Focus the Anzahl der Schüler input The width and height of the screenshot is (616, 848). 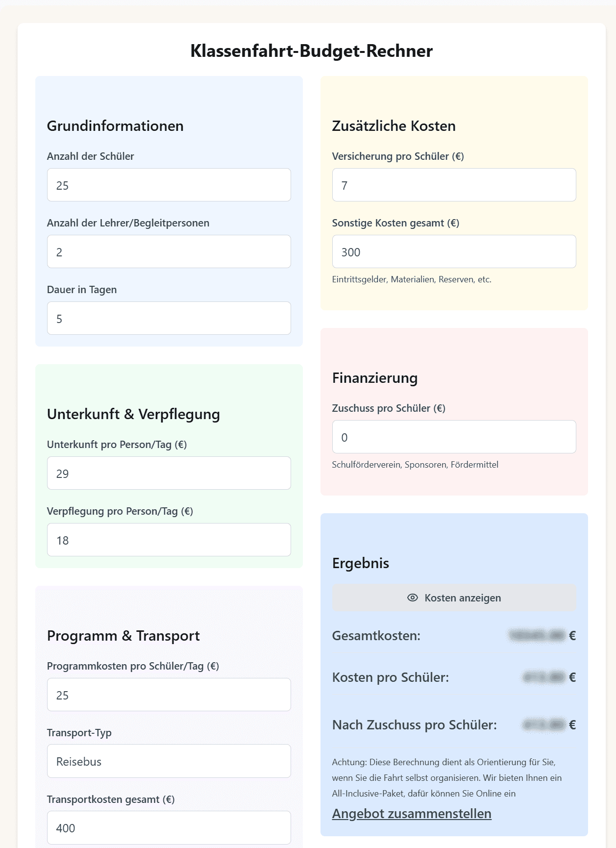tap(169, 185)
